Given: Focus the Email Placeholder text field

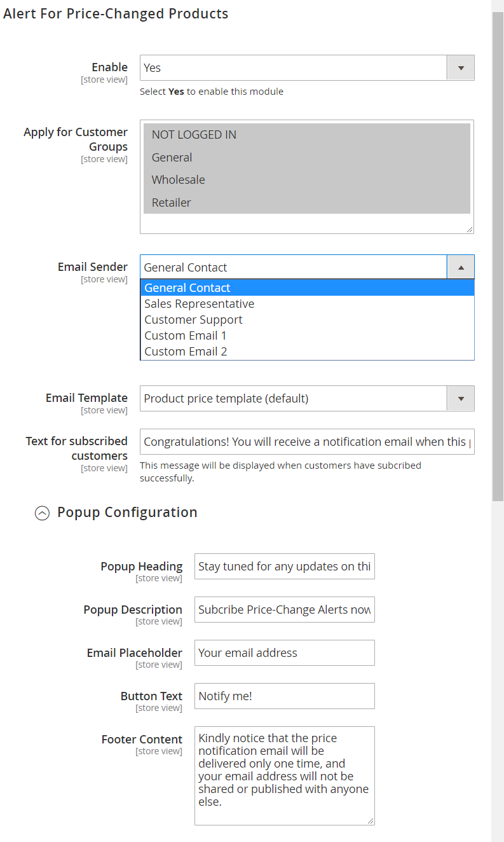Looking at the screenshot, I should click(284, 653).
